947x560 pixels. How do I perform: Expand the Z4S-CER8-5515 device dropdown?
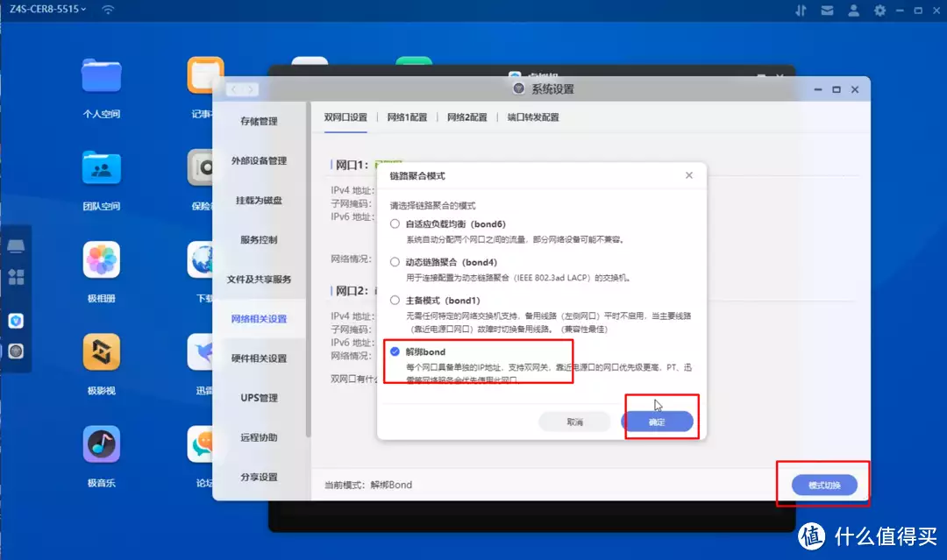pos(47,9)
